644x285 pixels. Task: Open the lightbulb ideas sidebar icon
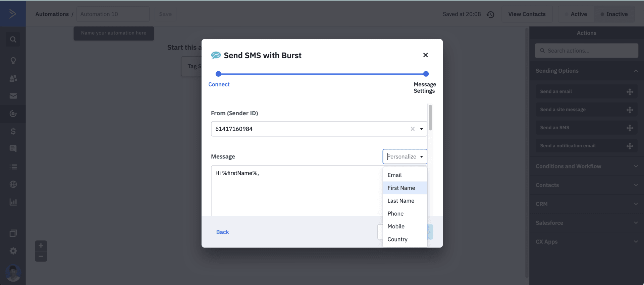pos(13,61)
